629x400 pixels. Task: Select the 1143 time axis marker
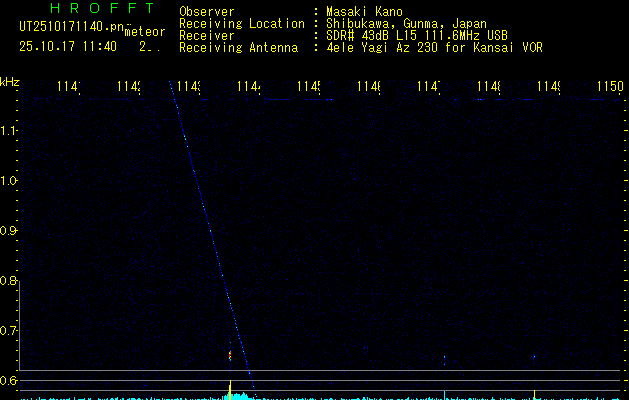(x=189, y=88)
